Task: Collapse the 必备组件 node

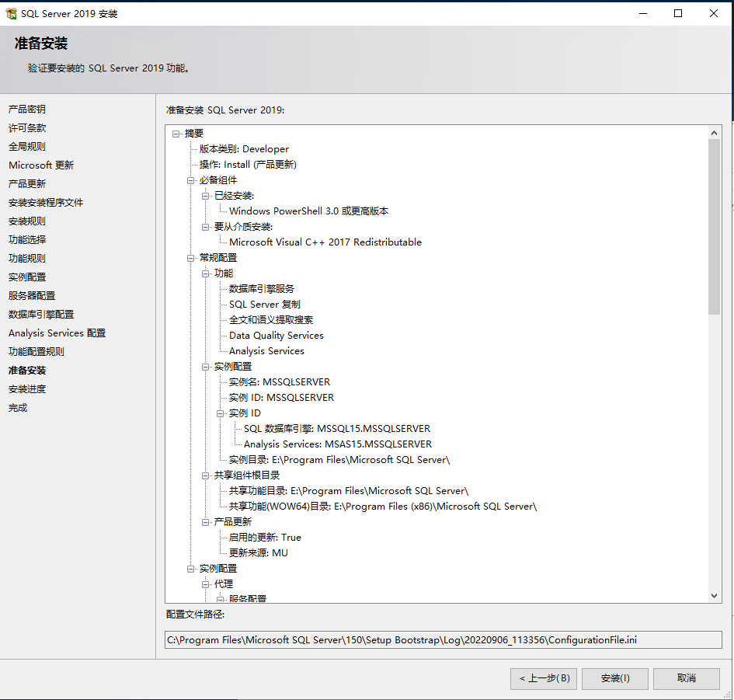Action: 190,180
